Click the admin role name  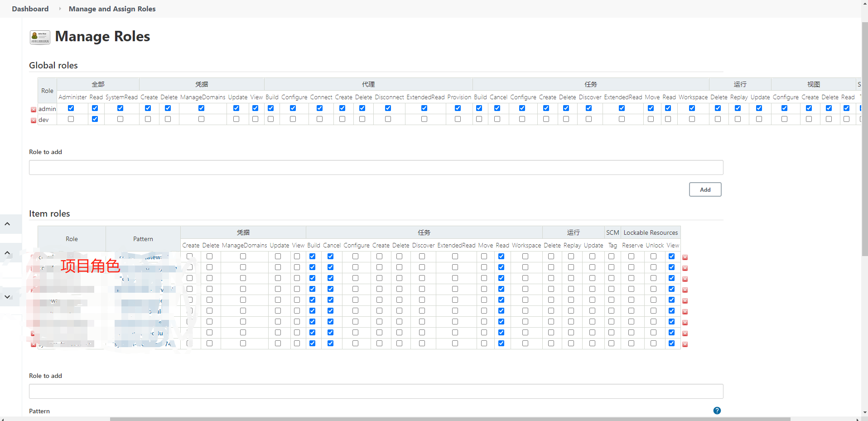point(47,109)
